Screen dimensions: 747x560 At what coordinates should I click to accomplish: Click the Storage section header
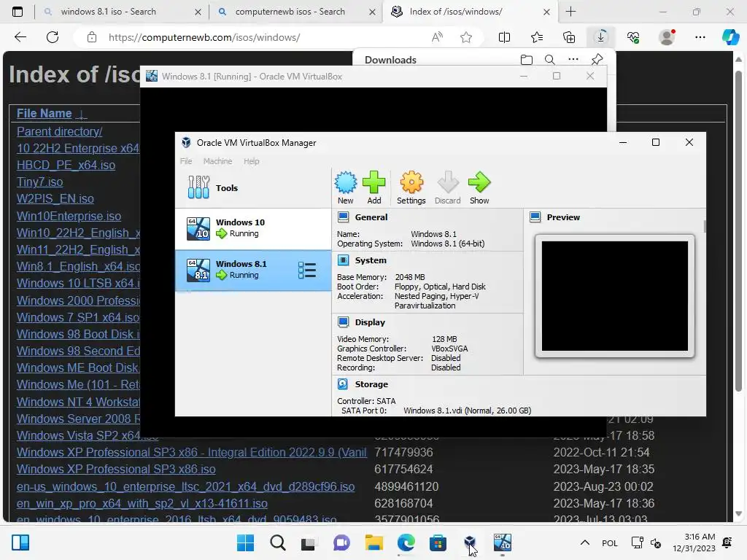(371, 384)
